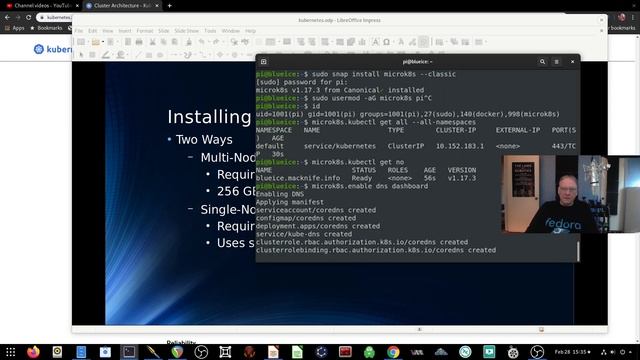
Task: Click the 'Two Ways' bullet on slide
Action: click(x=204, y=140)
